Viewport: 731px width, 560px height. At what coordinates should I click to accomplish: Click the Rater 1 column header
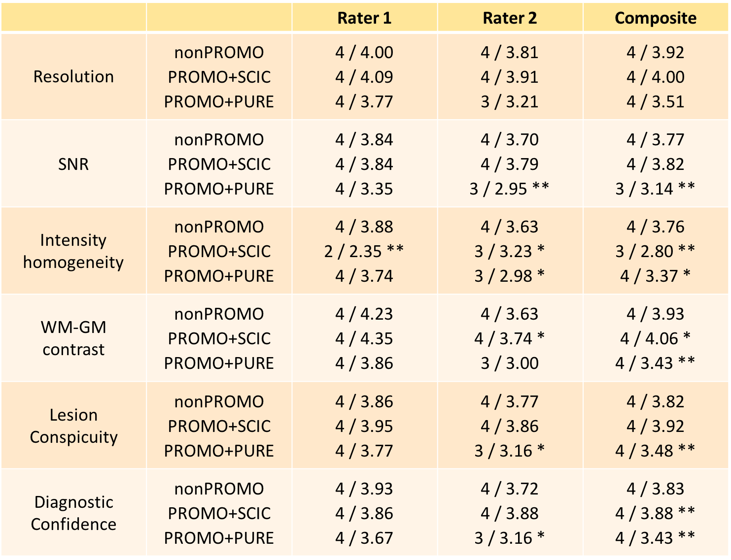click(x=364, y=18)
